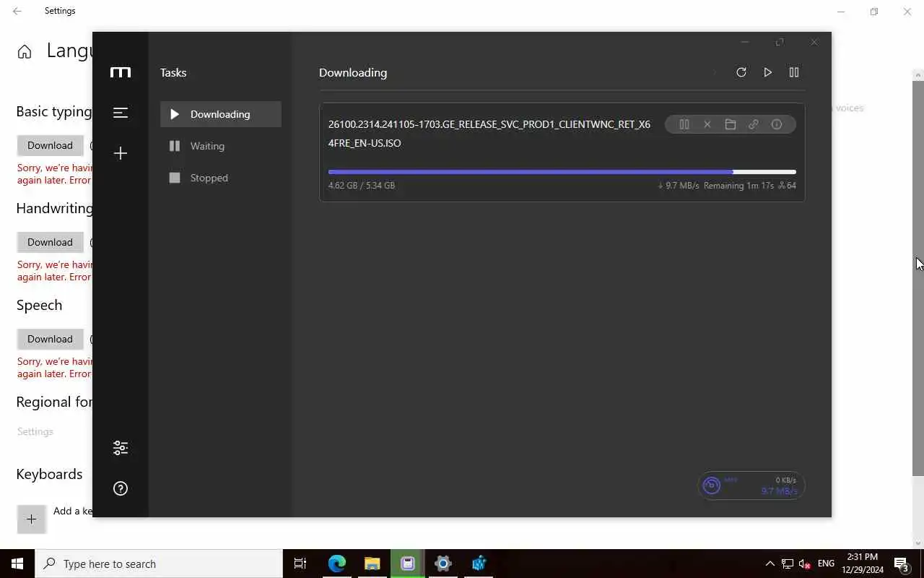This screenshot has width=924, height=578.
Task: Add a new download task with plus icon
Action: click(x=121, y=153)
